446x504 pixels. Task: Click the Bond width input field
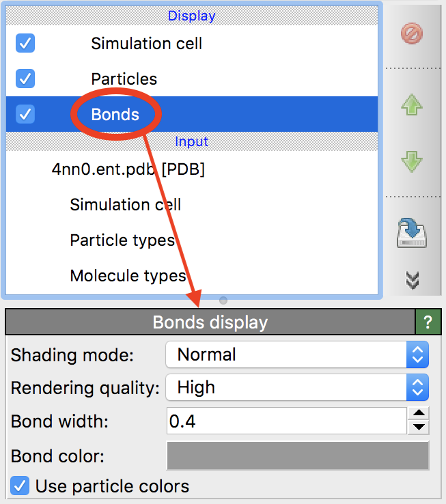(287, 421)
